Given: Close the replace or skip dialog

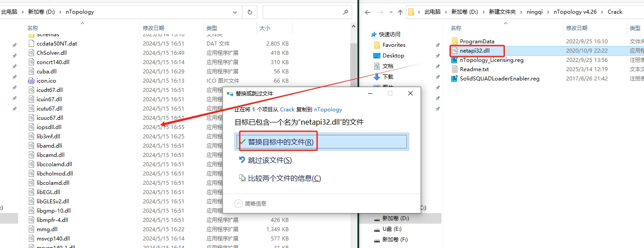Looking at the screenshot, I should pos(410,93).
